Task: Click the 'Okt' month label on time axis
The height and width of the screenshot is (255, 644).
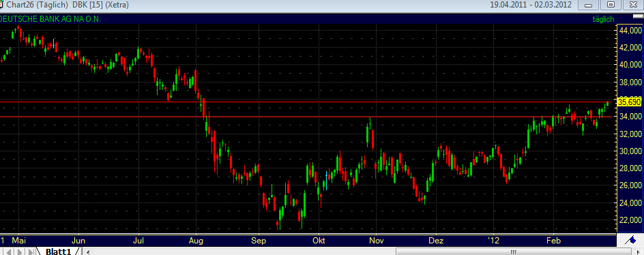Action: click(319, 240)
